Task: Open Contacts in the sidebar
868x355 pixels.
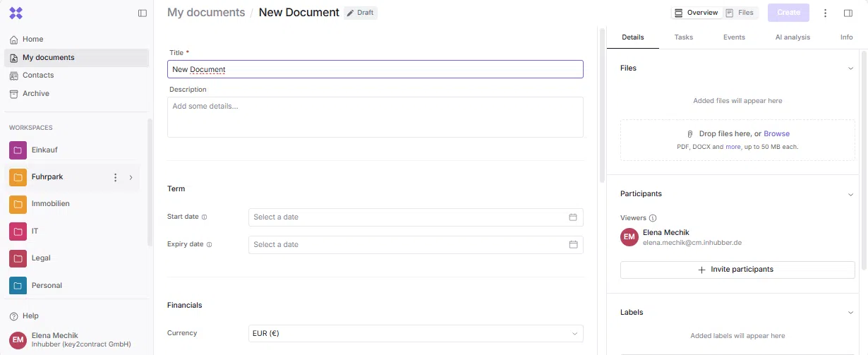Action: [x=38, y=76]
